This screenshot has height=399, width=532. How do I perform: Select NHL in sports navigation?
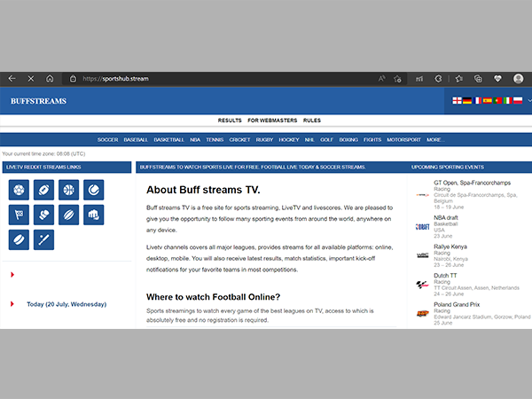click(x=309, y=140)
